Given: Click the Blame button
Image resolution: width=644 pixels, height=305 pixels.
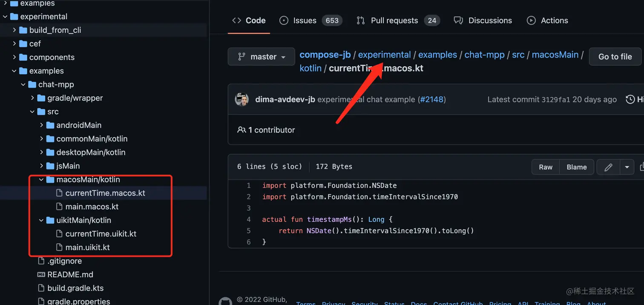Looking at the screenshot, I should [x=577, y=167].
